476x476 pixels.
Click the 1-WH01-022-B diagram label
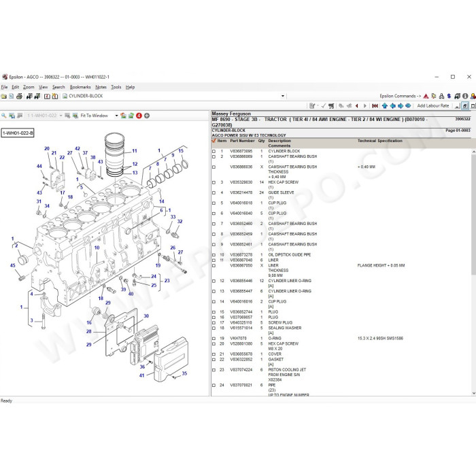(18, 133)
